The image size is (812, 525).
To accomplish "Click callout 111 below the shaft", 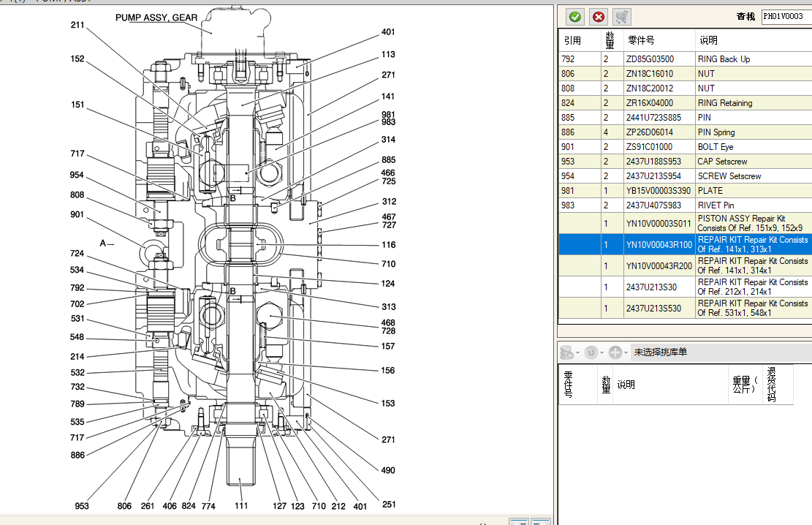I will (x=241, y=506).
